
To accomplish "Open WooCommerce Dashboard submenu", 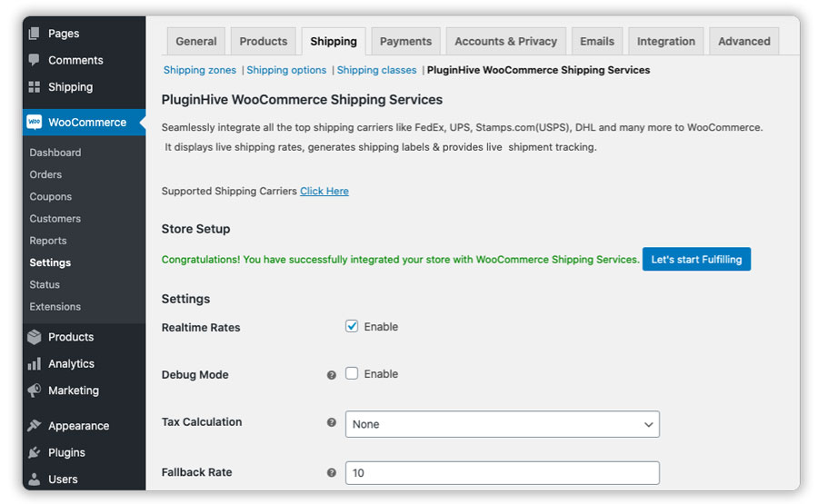I will [55, 153].
